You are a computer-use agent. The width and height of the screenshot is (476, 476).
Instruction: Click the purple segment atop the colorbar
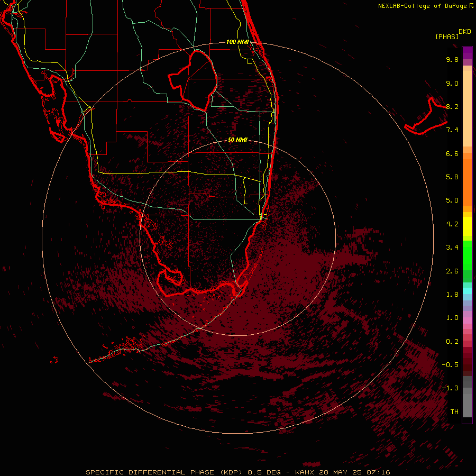(x=467, y=53)
